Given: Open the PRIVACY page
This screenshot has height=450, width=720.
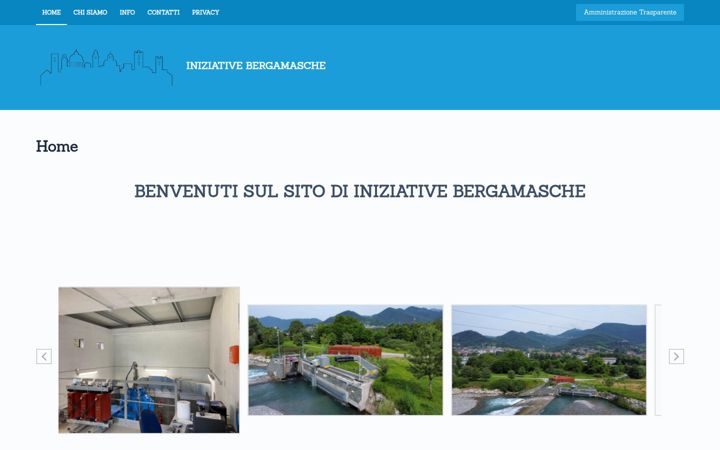Looking at the screenshot, I should click(205, 12).
